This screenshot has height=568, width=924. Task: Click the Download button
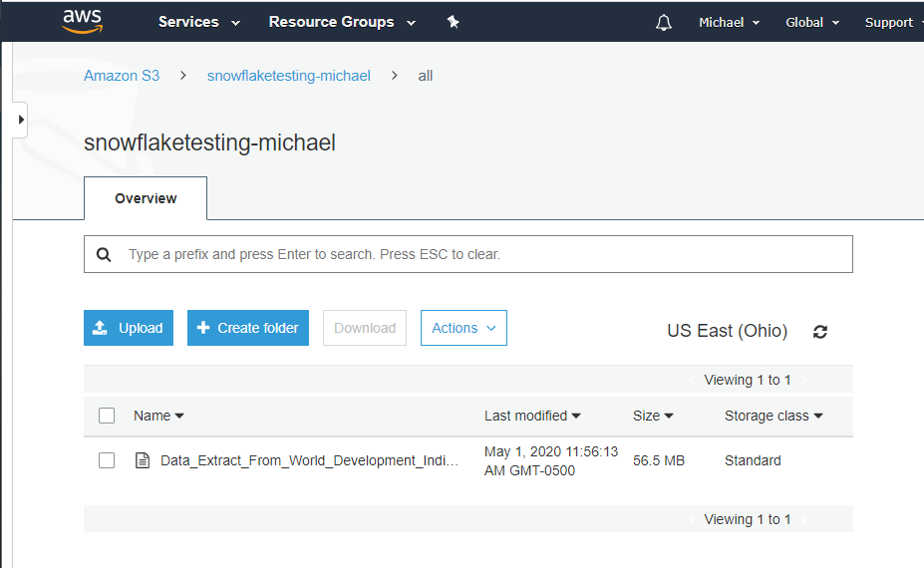coord(365,328)
